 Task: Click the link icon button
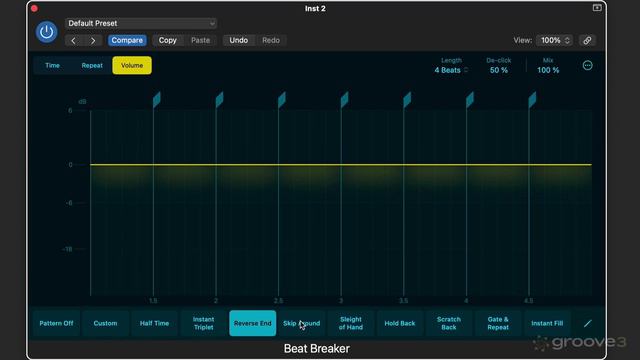tap(587, 40)
